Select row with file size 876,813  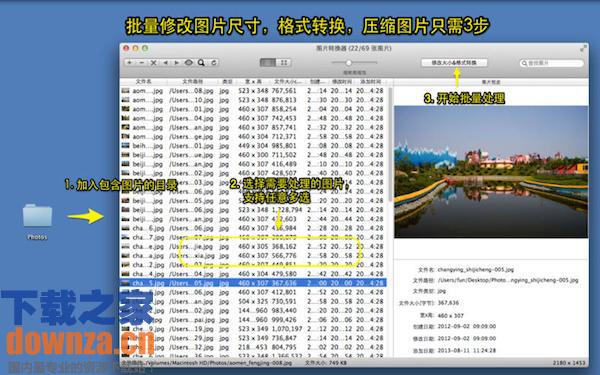click(x=253, y=100)
